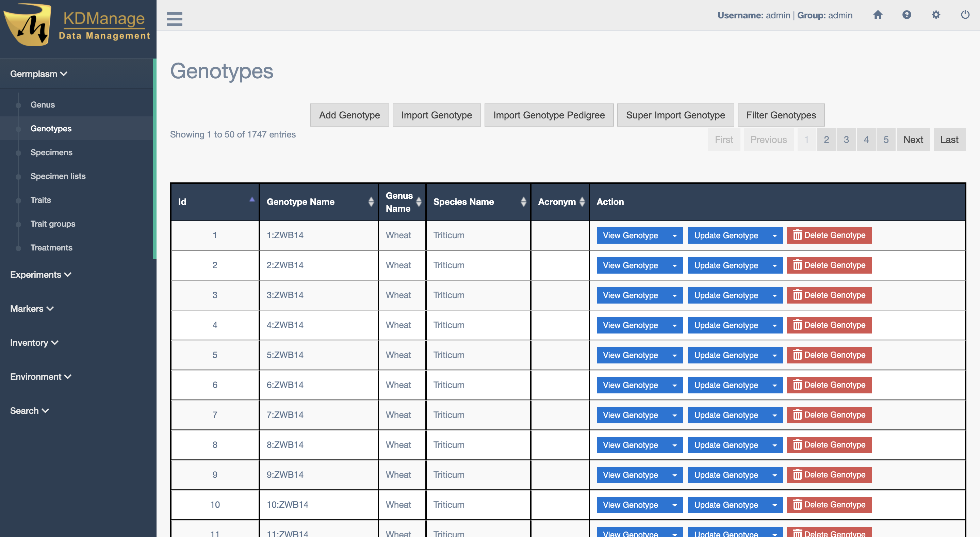Open the home icon in header
This screenshot has height=537, width=980.
coord(878,15)
